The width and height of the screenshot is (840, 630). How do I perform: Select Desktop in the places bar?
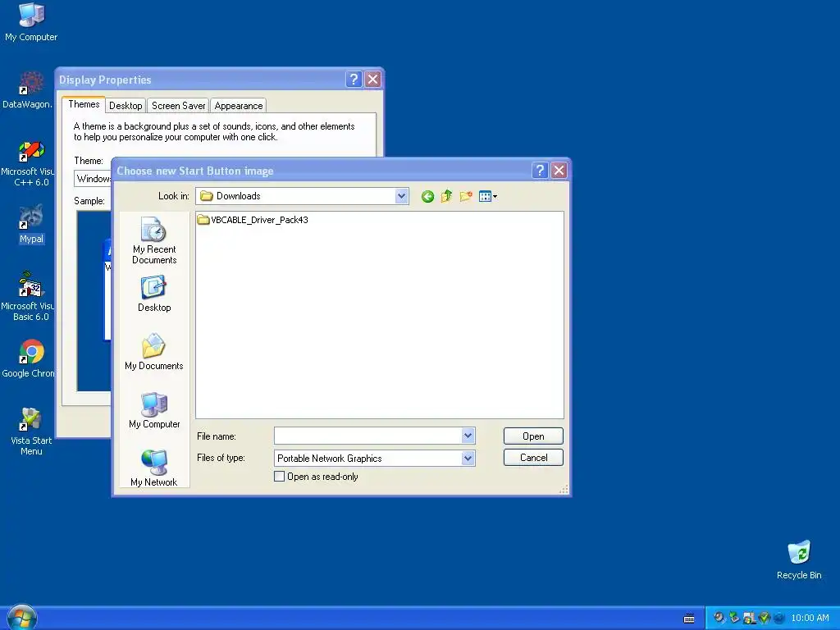coord(154,294)
